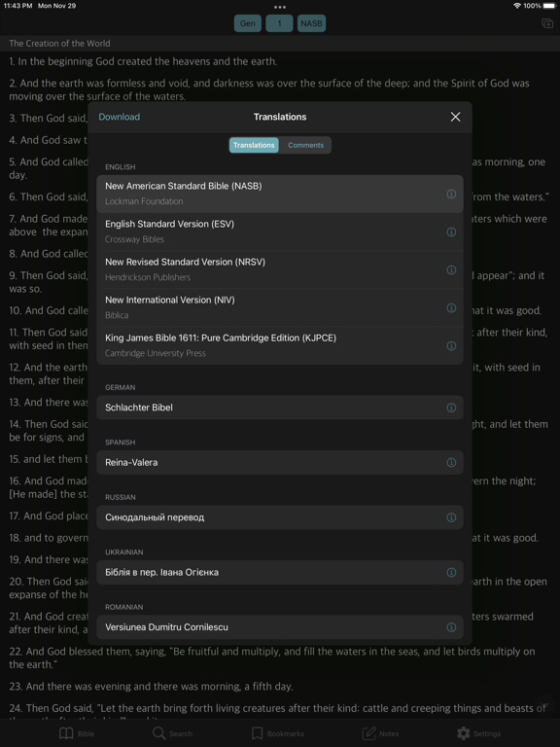Select New Revised Standard Version (NRSV)
This screenshot has height=747, width=560.
click(280, 269)
